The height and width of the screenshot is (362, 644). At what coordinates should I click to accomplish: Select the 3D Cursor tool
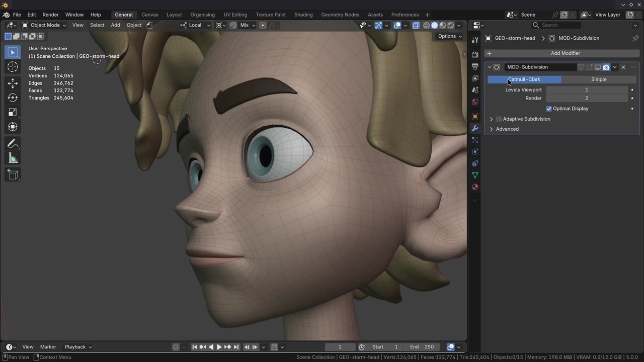click(13, 67)
